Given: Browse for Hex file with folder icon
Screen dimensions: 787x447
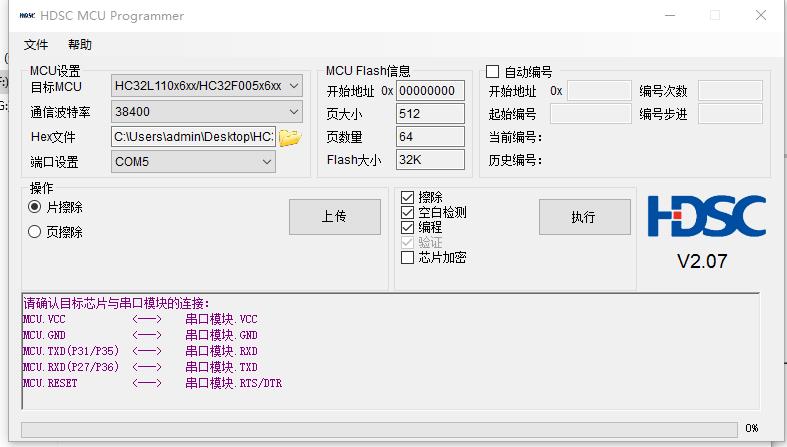Looking at the screenshot, I should [290, 137].
